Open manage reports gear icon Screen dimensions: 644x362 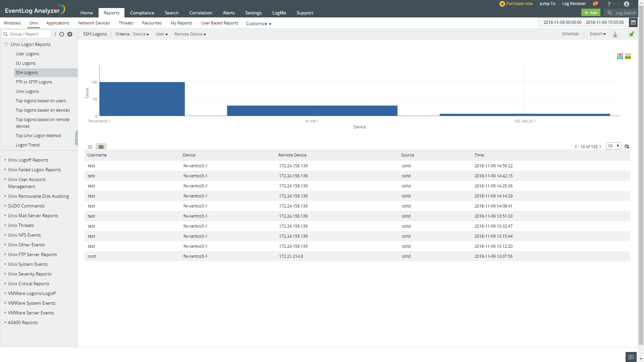(70, 34)
